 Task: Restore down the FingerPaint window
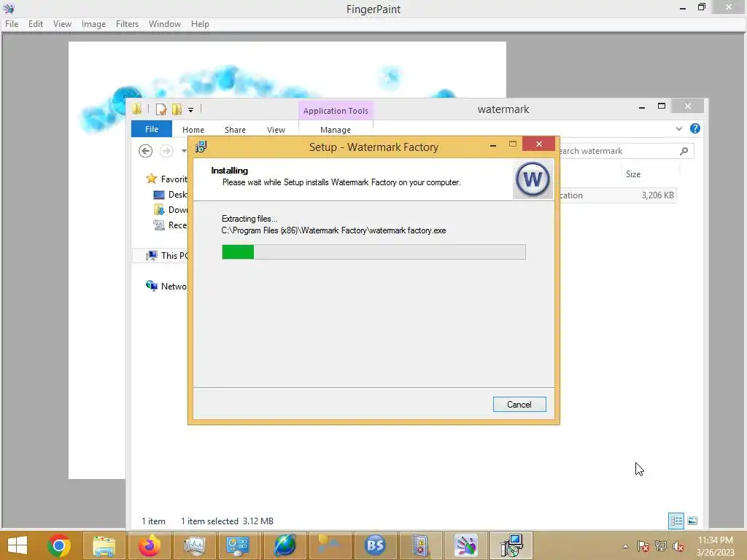701,7
